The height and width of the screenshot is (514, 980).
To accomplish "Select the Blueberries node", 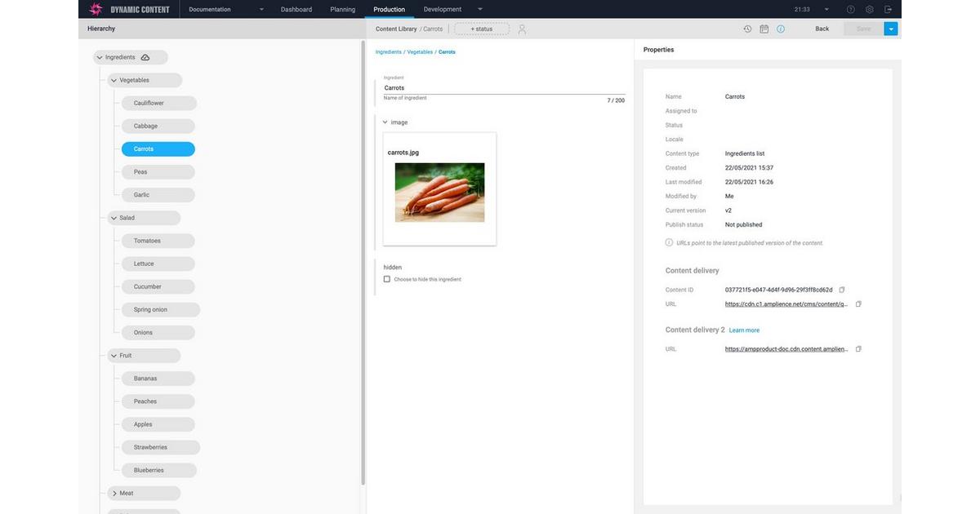I will tap(159, 471).
